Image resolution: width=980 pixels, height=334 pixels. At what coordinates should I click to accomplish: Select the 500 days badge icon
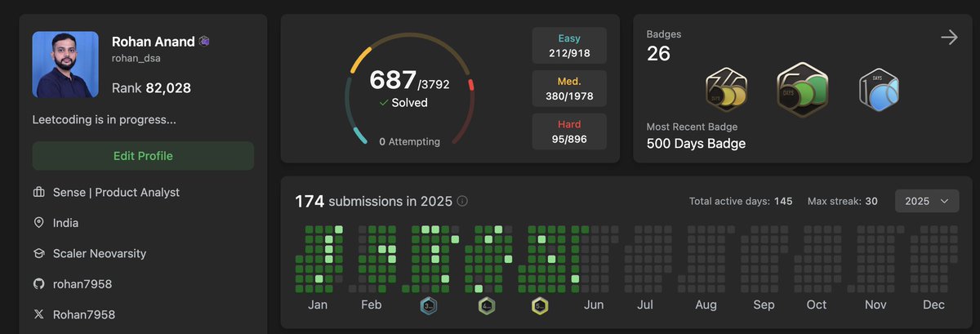[802, 88]
